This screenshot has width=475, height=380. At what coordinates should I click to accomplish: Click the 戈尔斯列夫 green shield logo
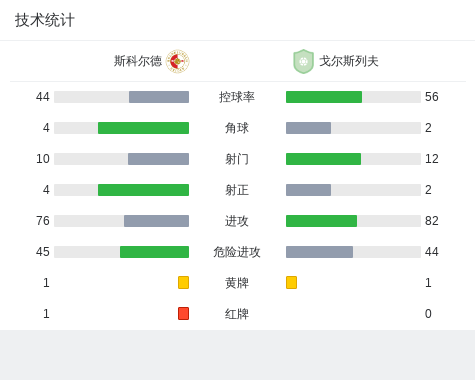[x=303, y=61]
